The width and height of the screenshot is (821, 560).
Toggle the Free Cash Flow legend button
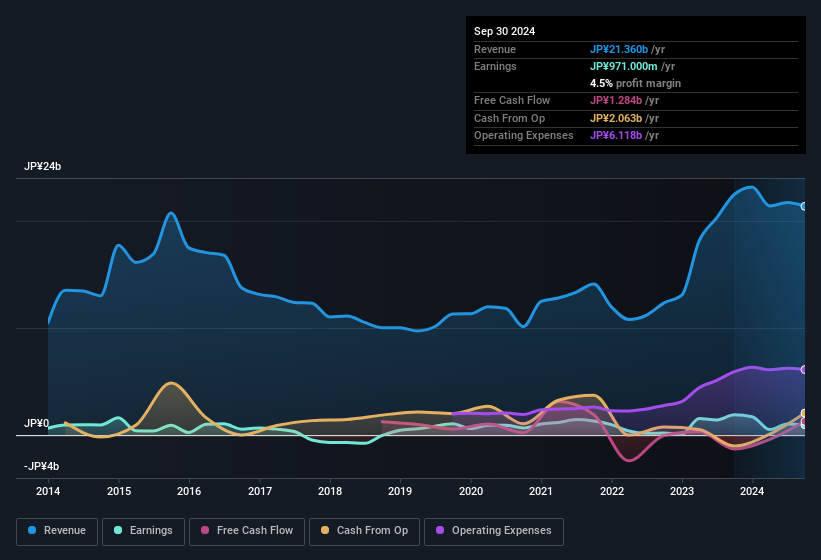tap(247, 531)
